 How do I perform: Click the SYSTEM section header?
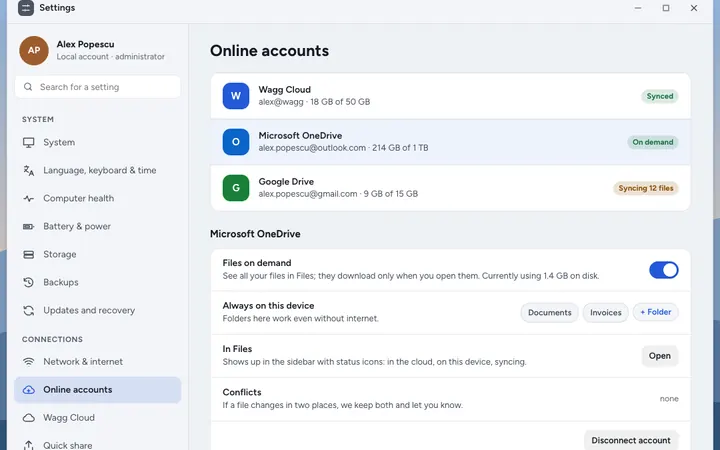pyautogui.click(x=38, y=119)
